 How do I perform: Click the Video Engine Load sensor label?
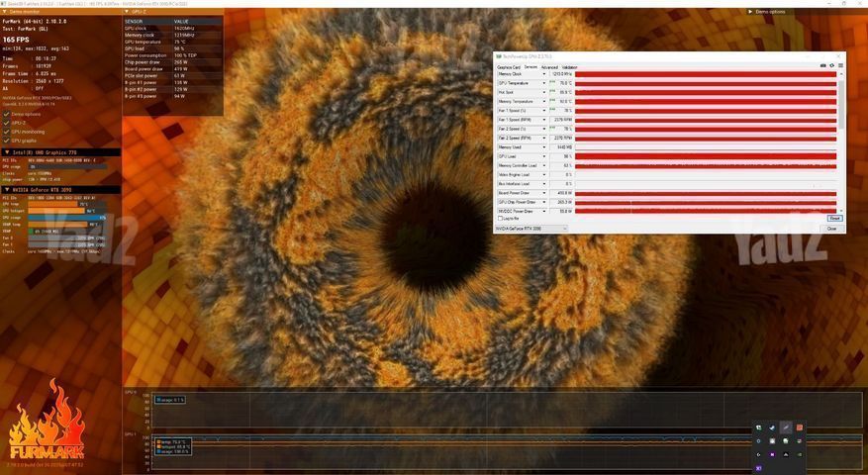click(514, 175)
